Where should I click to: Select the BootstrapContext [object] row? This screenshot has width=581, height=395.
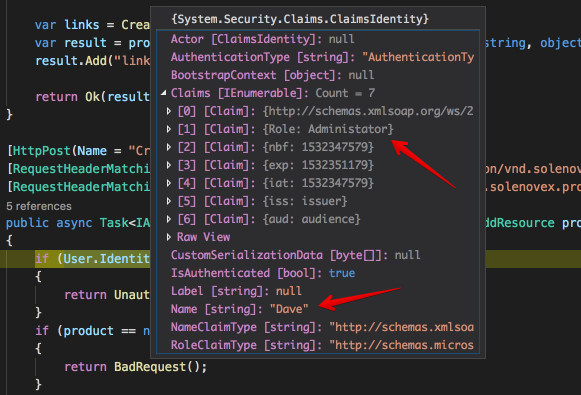318,75
